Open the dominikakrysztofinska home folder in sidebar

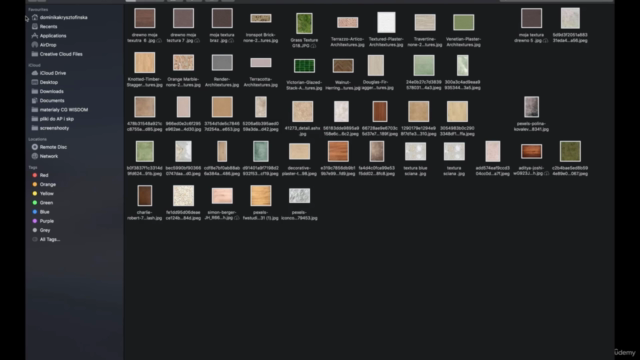click(60, 18)
